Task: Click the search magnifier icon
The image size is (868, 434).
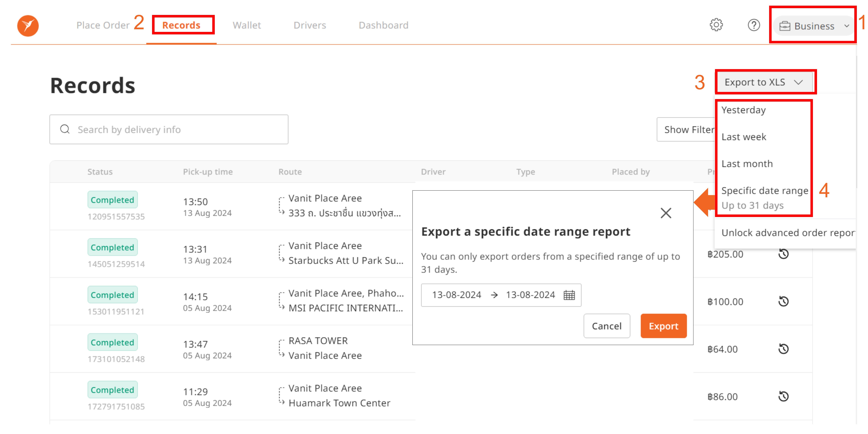Action: [65, 129]
